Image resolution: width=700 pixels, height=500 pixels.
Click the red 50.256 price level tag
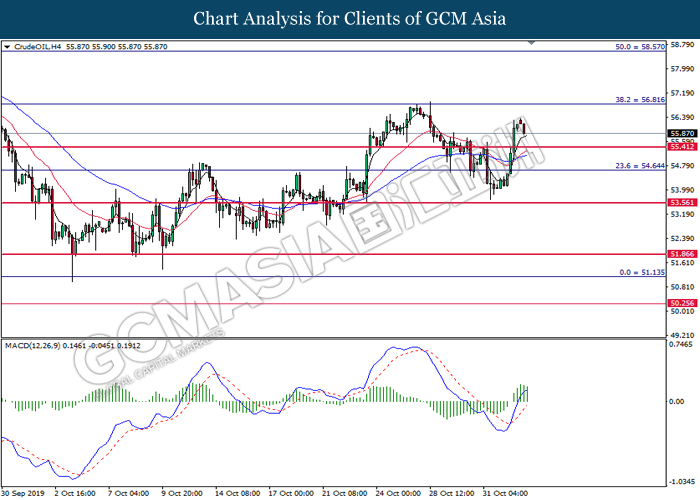point(682,302)
